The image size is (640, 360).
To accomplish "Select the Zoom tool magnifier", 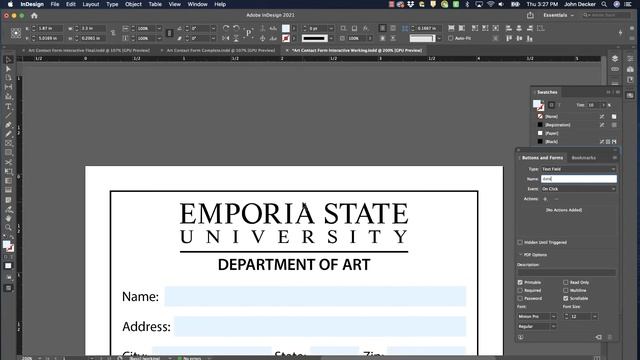I will pos(8,227).
